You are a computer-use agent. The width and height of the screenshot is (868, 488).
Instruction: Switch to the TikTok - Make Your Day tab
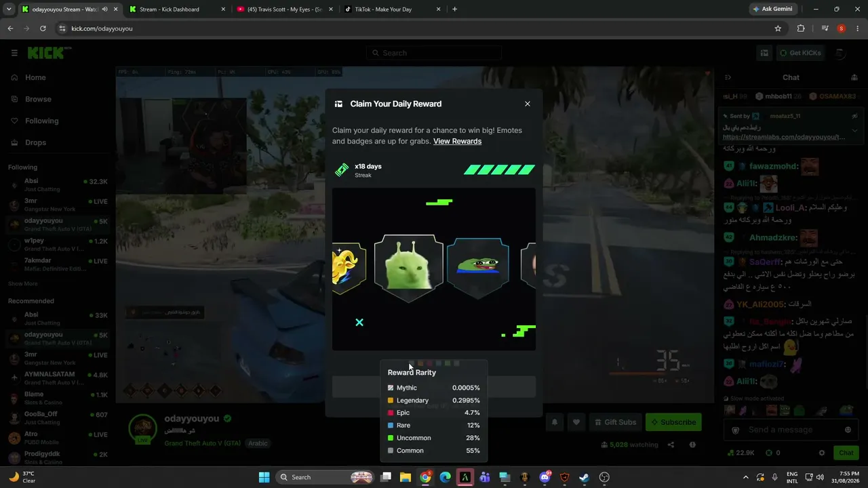tap(393, 9)
